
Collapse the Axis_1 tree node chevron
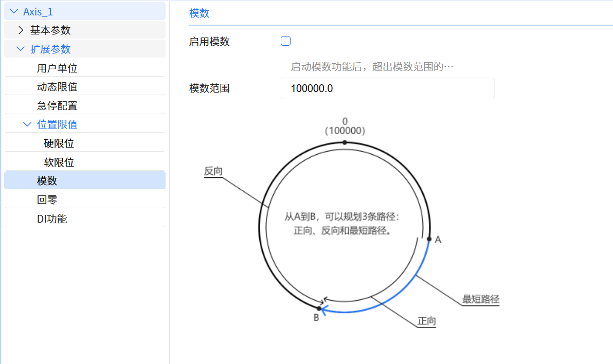click(x=14, y=12)
